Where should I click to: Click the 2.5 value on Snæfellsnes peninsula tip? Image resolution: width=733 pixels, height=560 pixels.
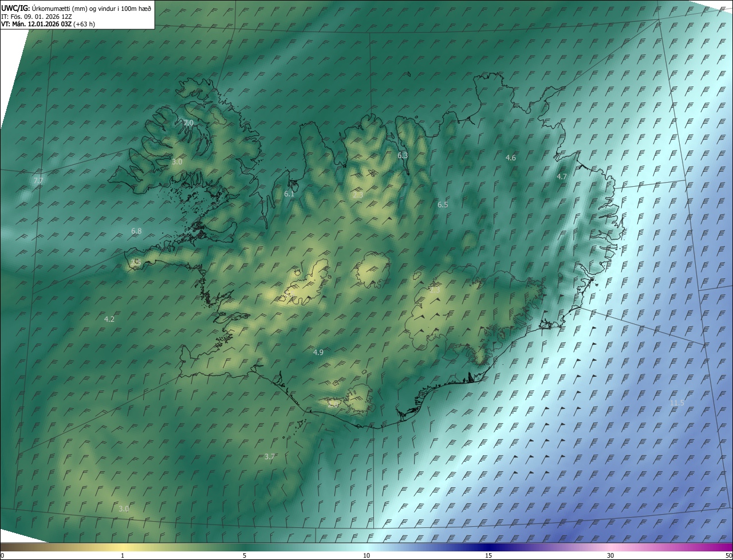click(x=136, y=262)
